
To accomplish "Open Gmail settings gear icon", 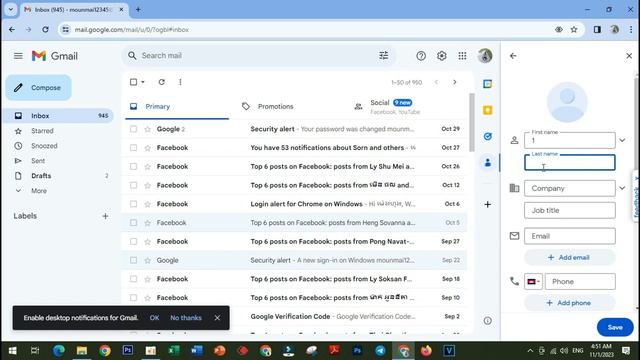I will [442, 56].
